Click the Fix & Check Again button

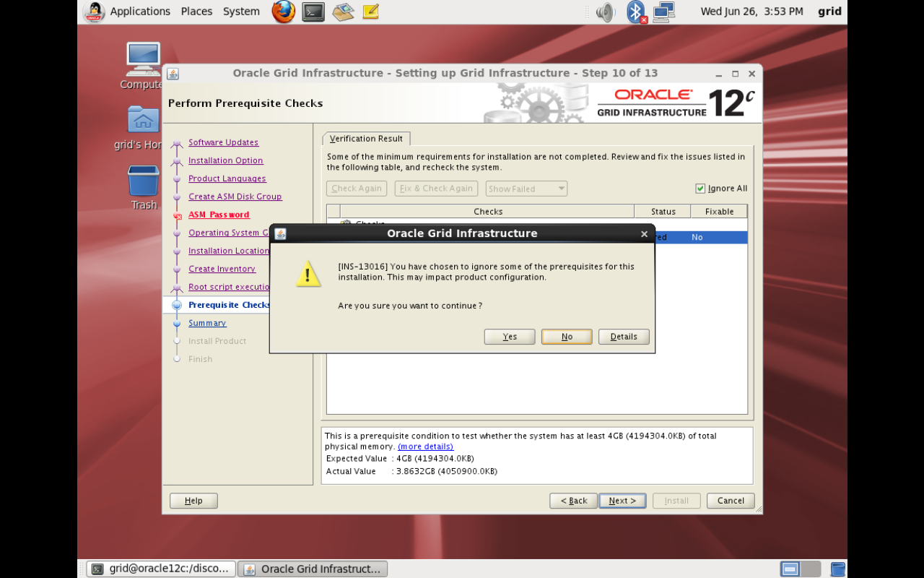pyautogui.click(x=437, y=189)
